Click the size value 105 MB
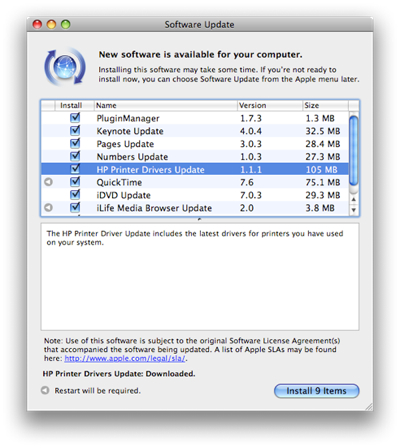 (321, 170)
